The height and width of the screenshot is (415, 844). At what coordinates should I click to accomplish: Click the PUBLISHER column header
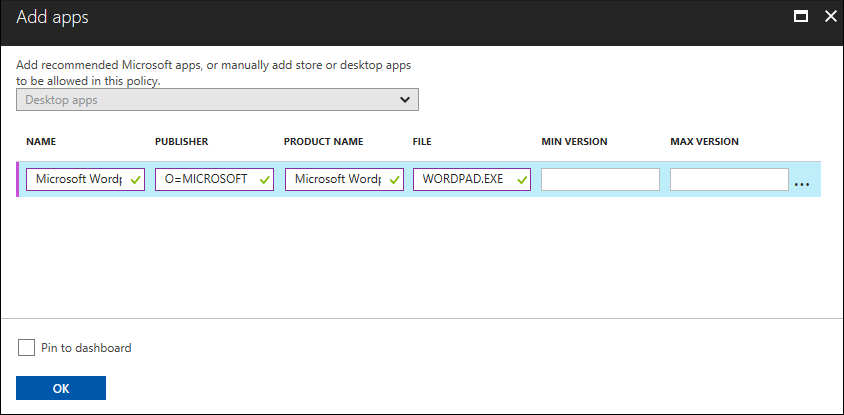click(182, 142)
